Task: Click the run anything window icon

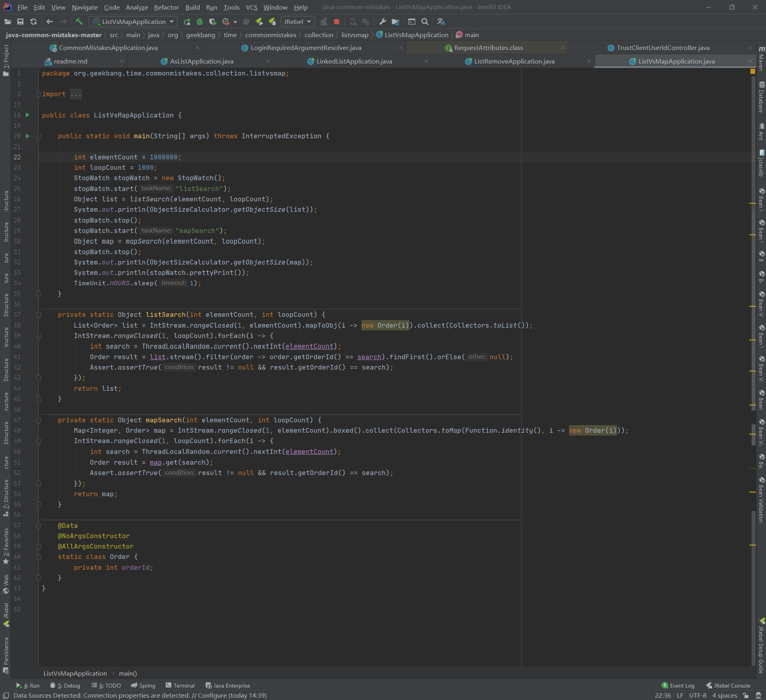Action: [412, 22]
